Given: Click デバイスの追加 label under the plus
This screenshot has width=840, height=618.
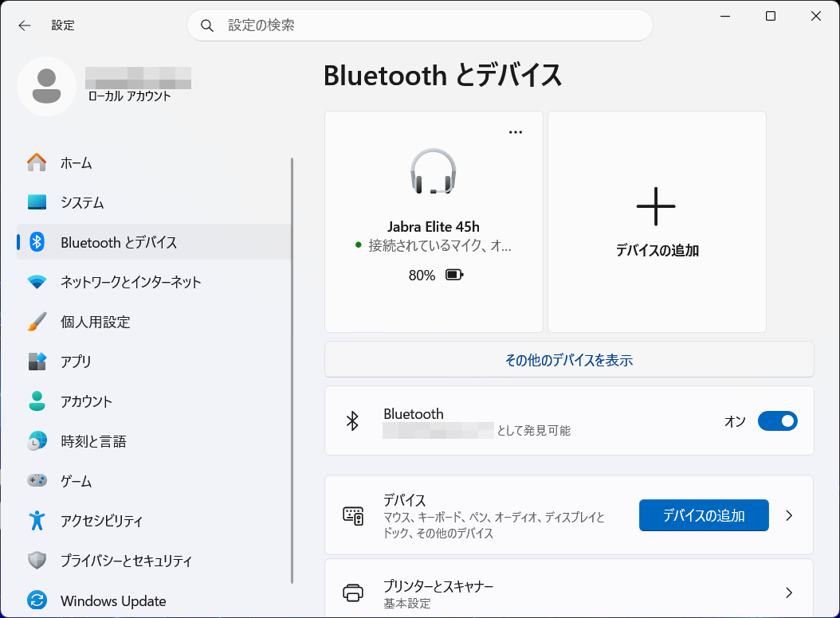Looking at the screenshot, I should click(x=657, y=250).
